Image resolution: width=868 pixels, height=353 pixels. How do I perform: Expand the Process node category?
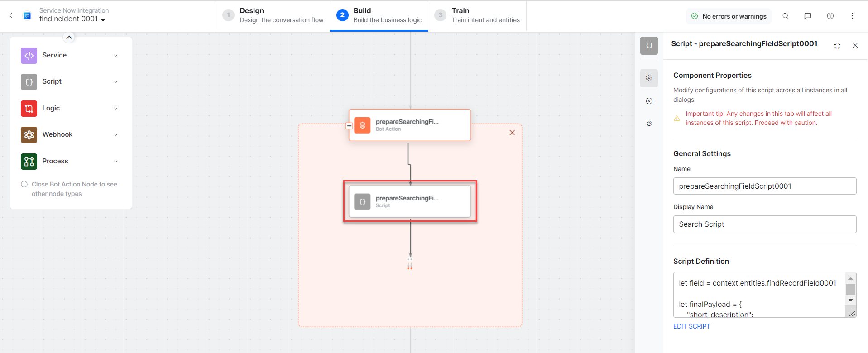[115, 162]
